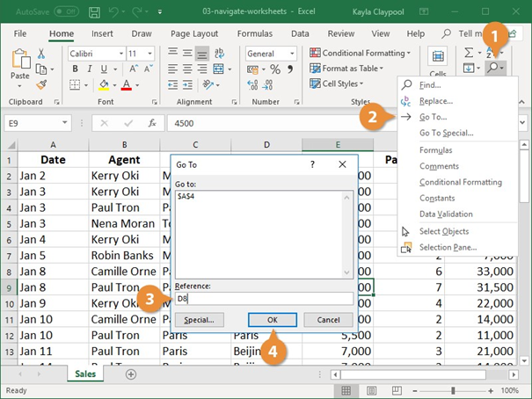The width and height of the screenshot is (532, 399).
Task: Click the Redo arrow icon
Action: point(137,12)
